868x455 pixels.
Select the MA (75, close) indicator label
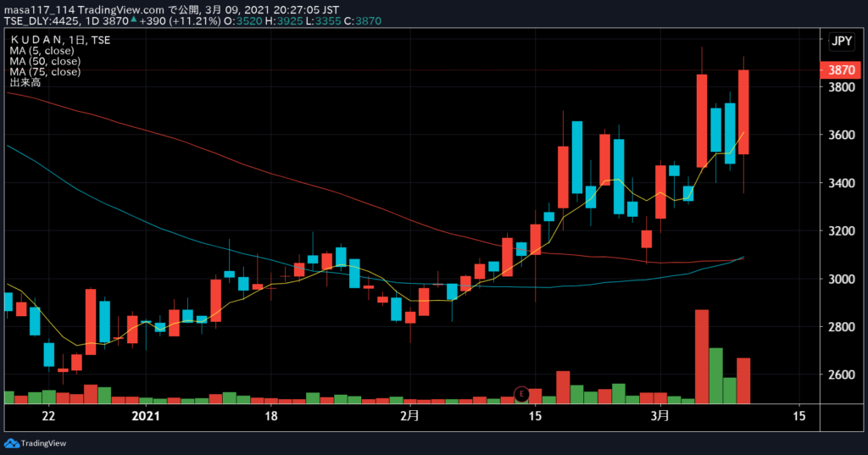pyautogui.click(x=45, y=71)
